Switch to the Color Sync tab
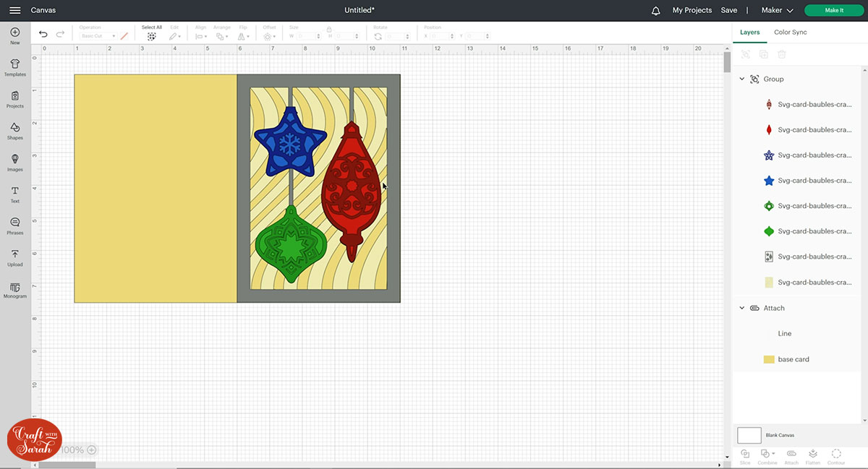This screenshot has height=469, width=868. (x=790, y=33)
